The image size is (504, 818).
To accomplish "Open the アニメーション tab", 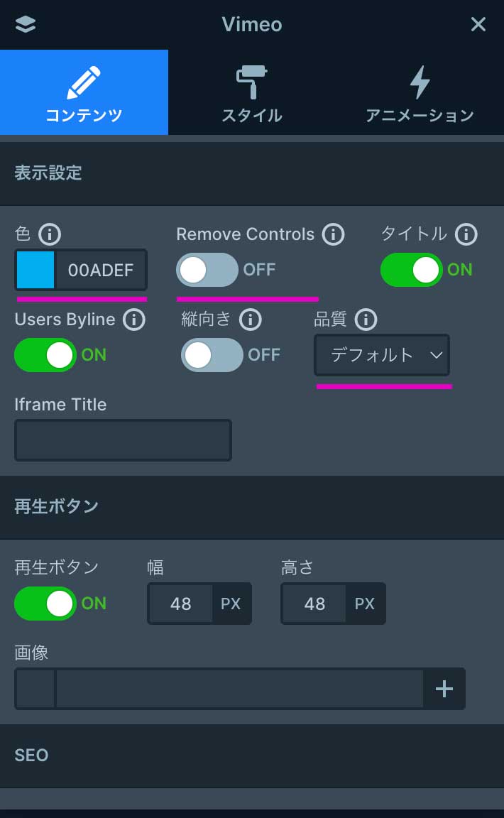I will pos(420,92).
